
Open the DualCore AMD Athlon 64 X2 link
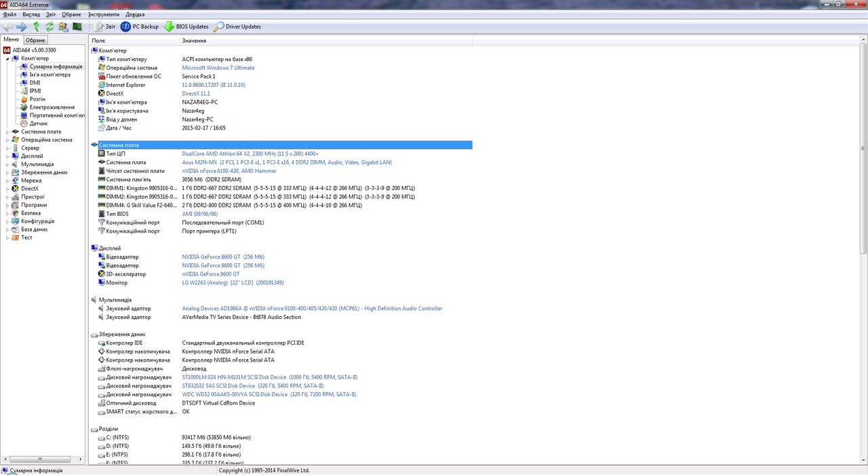coord(250,154)
